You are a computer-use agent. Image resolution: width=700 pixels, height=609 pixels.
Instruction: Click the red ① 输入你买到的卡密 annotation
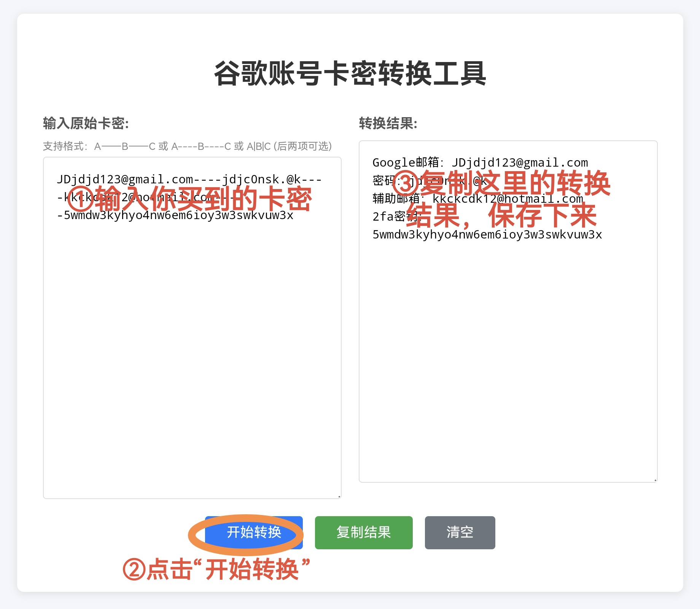[189, 199]
